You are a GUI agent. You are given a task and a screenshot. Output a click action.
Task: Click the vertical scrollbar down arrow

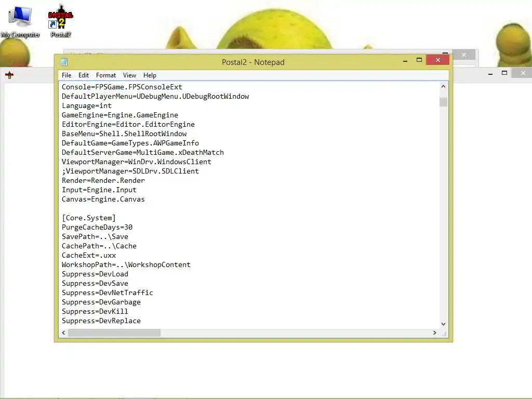click(443, 324)
